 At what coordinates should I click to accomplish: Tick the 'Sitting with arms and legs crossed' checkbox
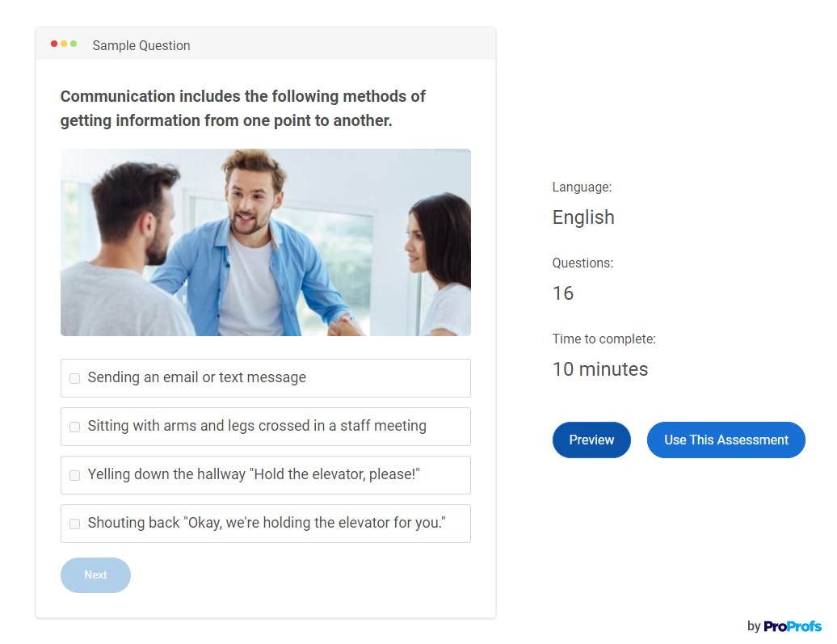tap(74, 427)
